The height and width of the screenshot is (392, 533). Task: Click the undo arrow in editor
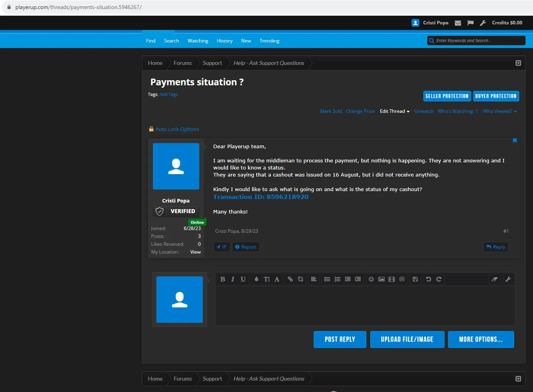click(x=428, y=279)
